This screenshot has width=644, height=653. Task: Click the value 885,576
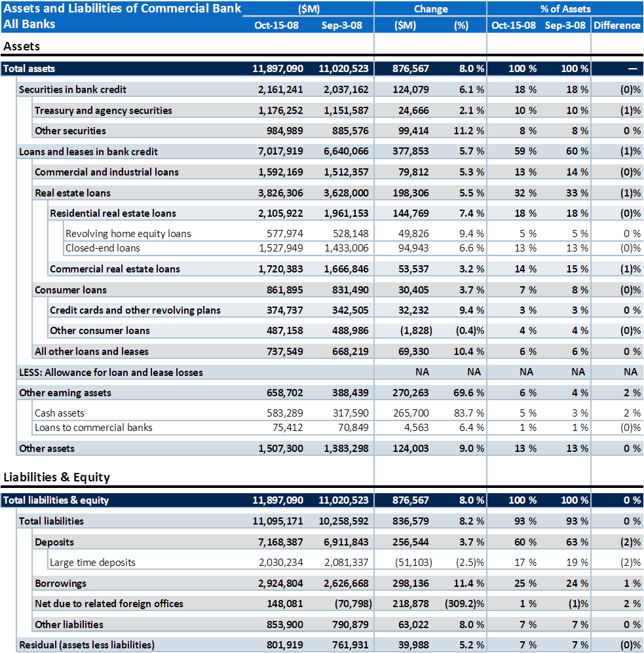(350, 131)
